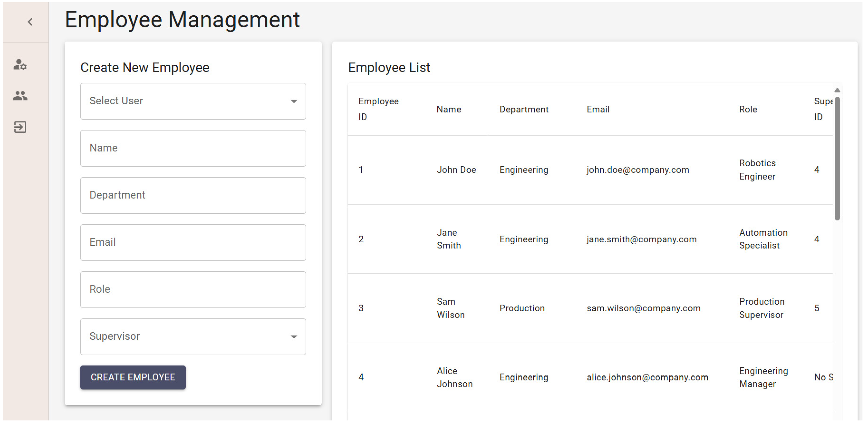Click the employee table's vertical scrollbar thumb
Image resolution: width=868 pixels, height=425 pixels.
pos(837,158)
